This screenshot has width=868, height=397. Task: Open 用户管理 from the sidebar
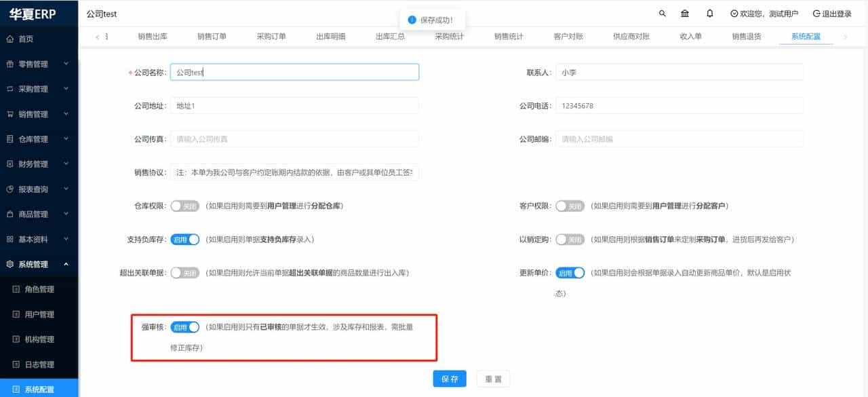pos(39,314)
